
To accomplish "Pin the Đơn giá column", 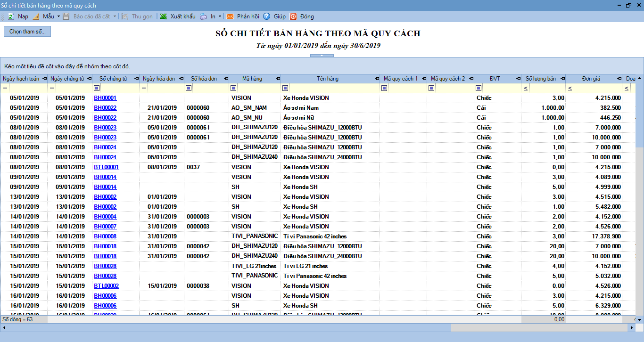I will (619, 79).
